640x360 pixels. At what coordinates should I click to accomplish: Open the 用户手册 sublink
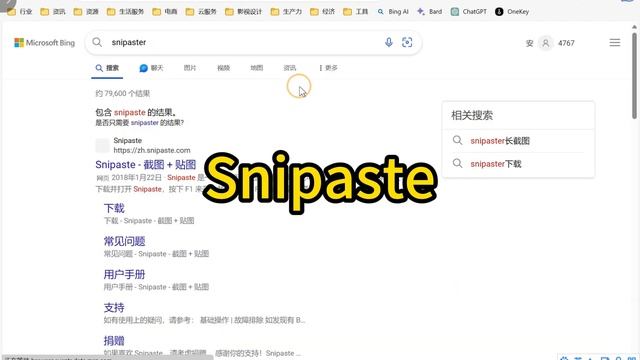coord(124,275)
